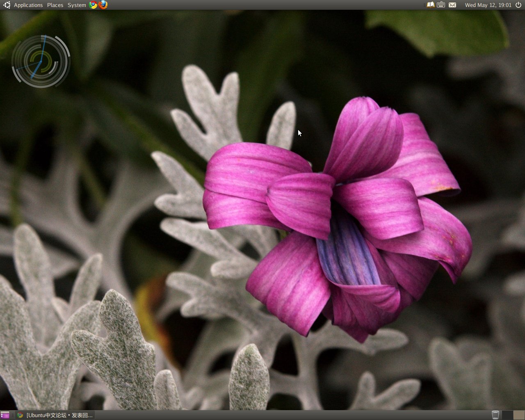The image size is (525, 420).
Task: Open the System menu
Action: 77,5
